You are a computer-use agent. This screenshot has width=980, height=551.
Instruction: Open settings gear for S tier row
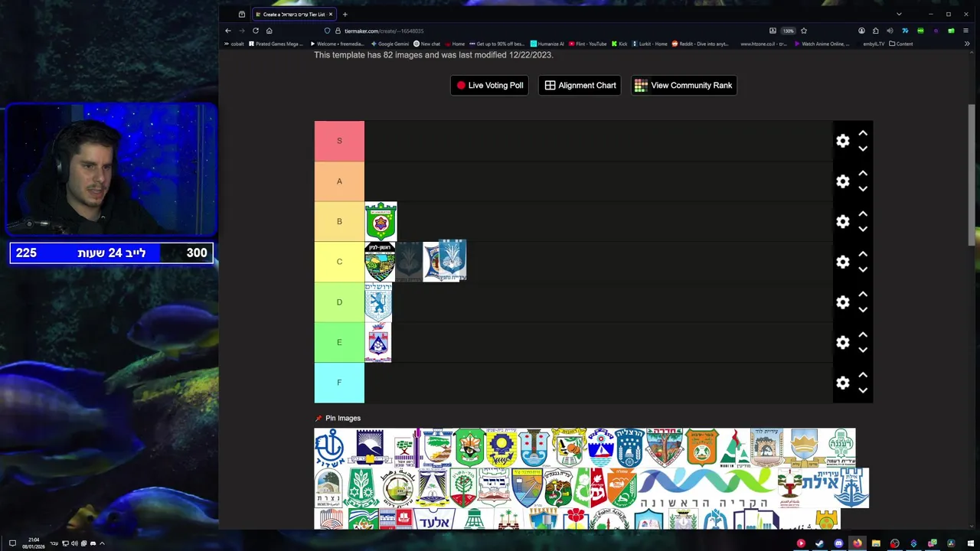[x=843, y=141]
